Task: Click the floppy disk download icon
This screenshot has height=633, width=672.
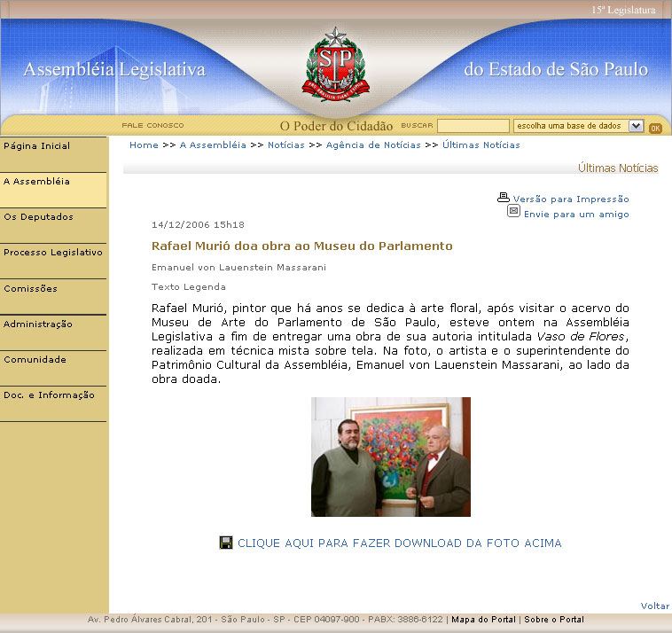Action: click(226, 543)
